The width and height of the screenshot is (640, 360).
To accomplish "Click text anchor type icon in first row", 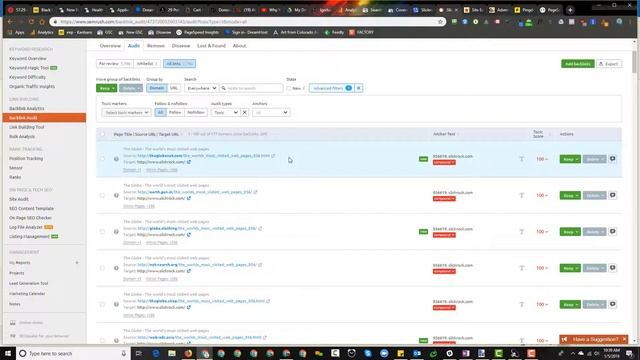I will coord(522,159).
